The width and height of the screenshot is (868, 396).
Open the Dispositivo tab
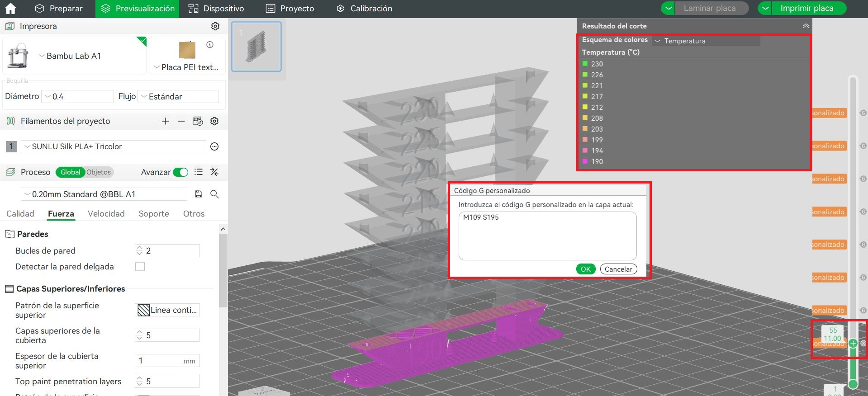tap(216, 9)
